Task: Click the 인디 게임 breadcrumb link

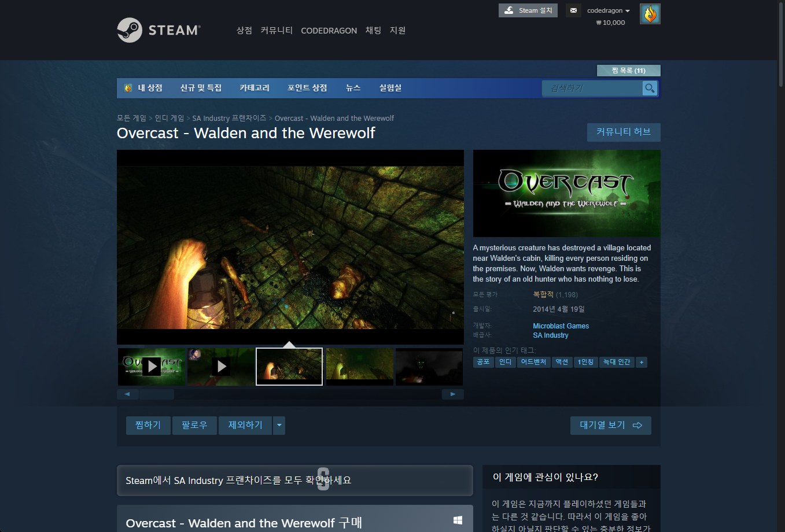Action: [169, 118]
